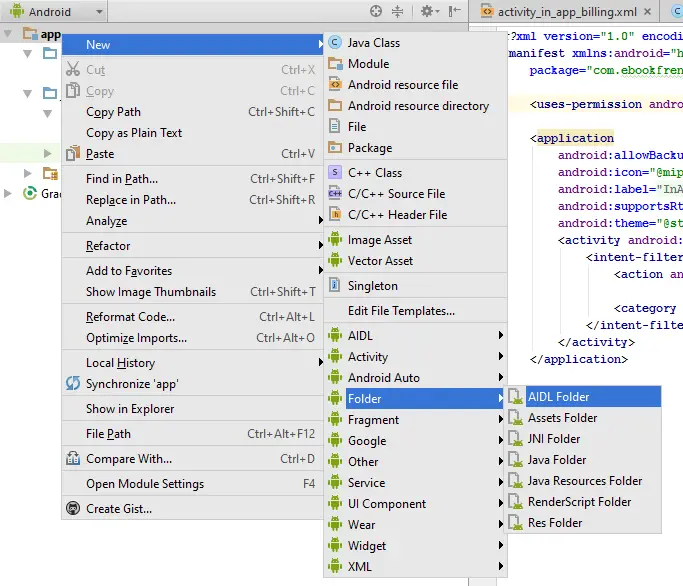
Task: Click Open Module Settings
Action: click(144, 484)
